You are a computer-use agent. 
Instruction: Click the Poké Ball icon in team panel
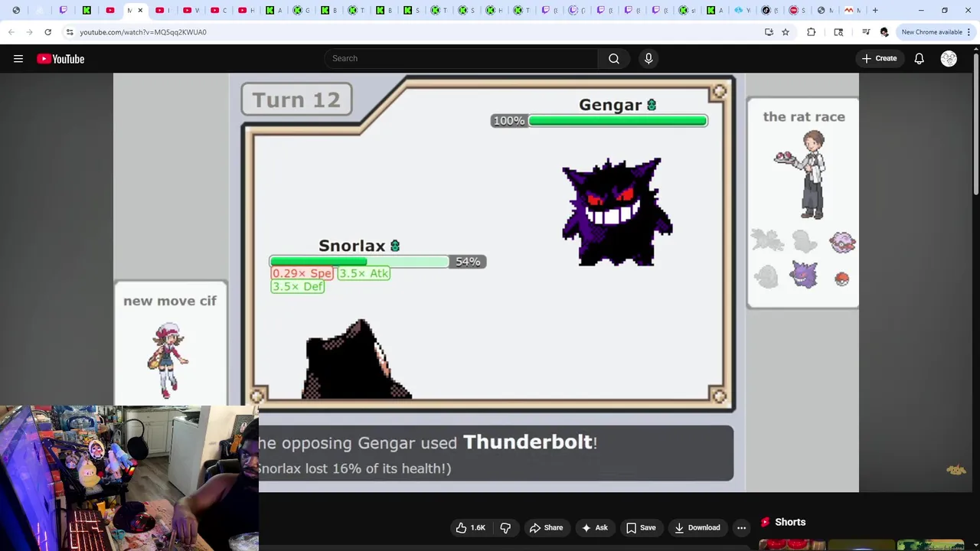pyautogui.click(x=842, y=279)
